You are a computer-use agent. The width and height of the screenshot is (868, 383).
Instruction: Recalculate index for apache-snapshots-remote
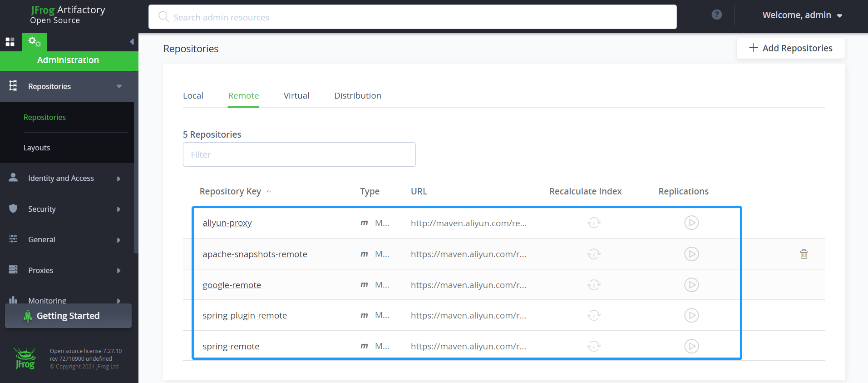coord(594,254)
